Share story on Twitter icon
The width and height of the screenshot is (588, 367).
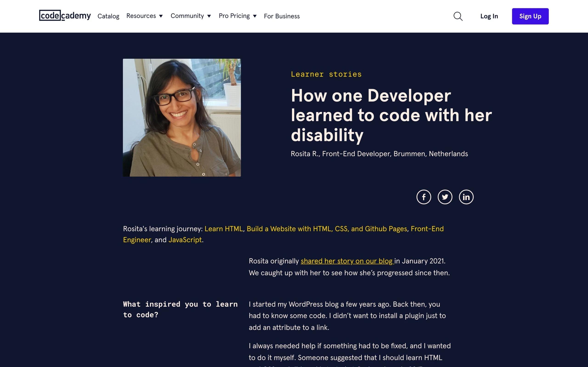[445, 197]
